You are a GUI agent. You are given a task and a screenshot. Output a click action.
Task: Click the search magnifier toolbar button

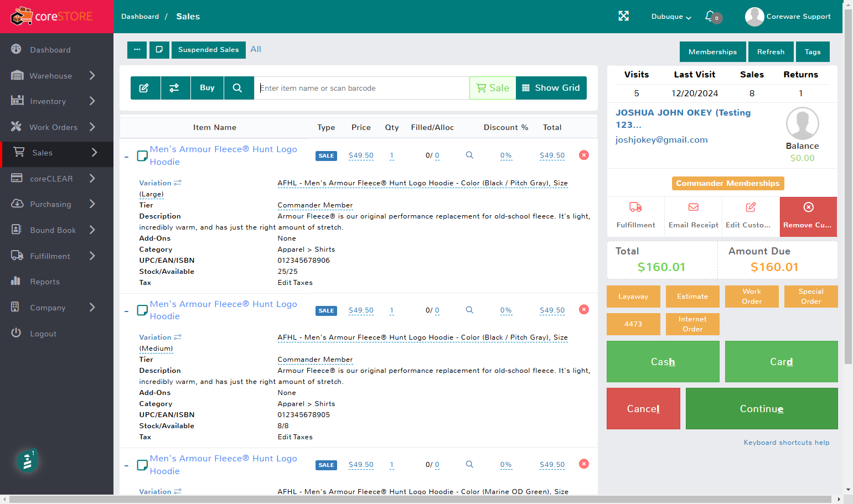click(x=237, y=88)
